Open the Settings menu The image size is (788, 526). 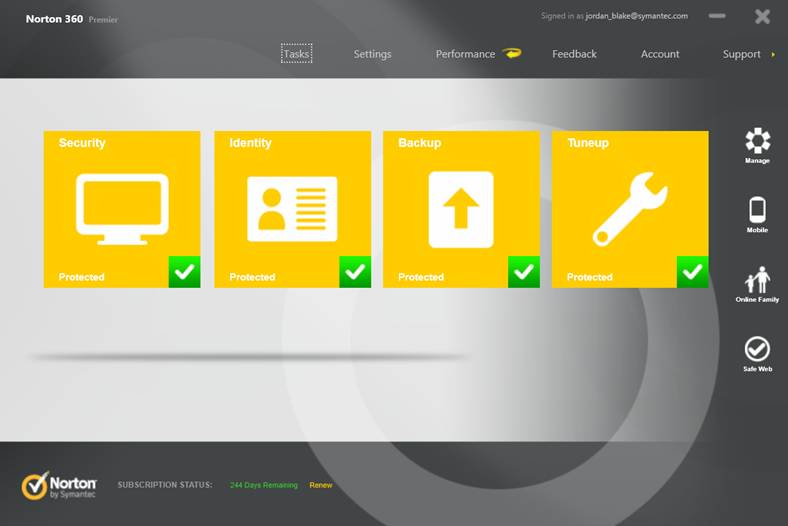tap(372, 54)
